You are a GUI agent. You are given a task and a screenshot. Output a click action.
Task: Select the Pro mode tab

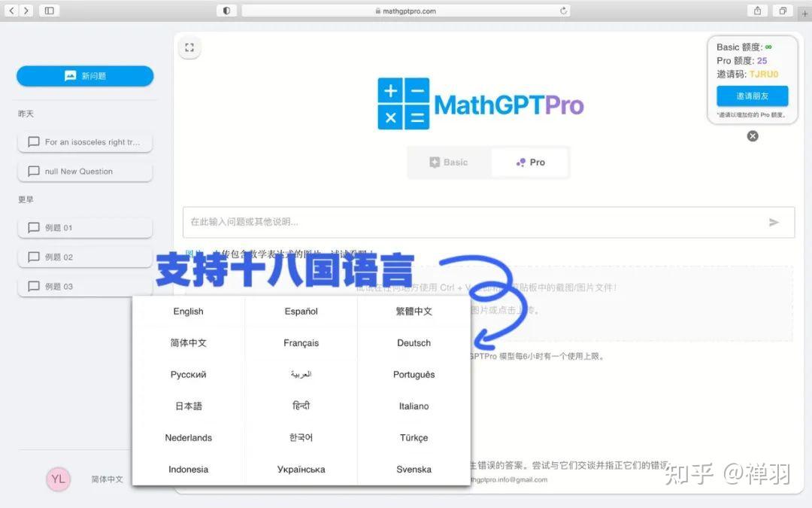(530, 162)
